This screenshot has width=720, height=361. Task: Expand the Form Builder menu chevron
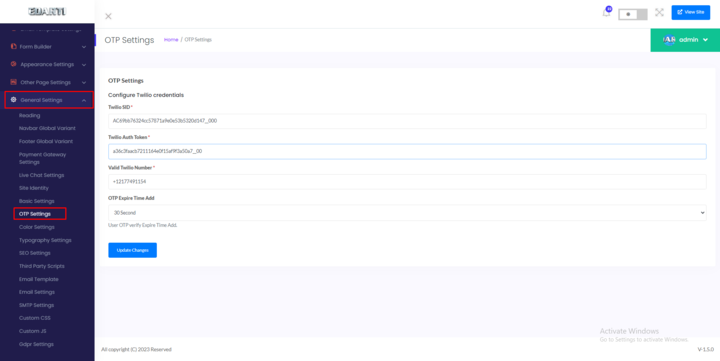point(84,47)
